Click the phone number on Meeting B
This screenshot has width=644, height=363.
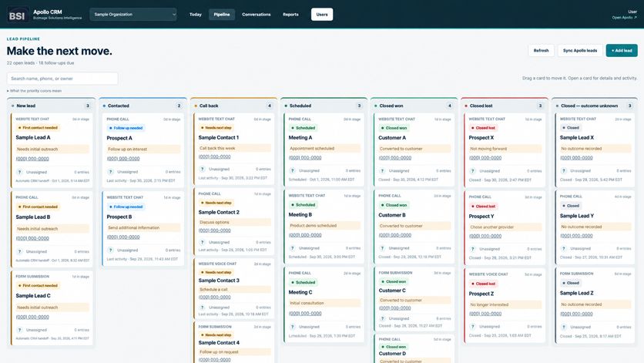click(x=305, y=236)
